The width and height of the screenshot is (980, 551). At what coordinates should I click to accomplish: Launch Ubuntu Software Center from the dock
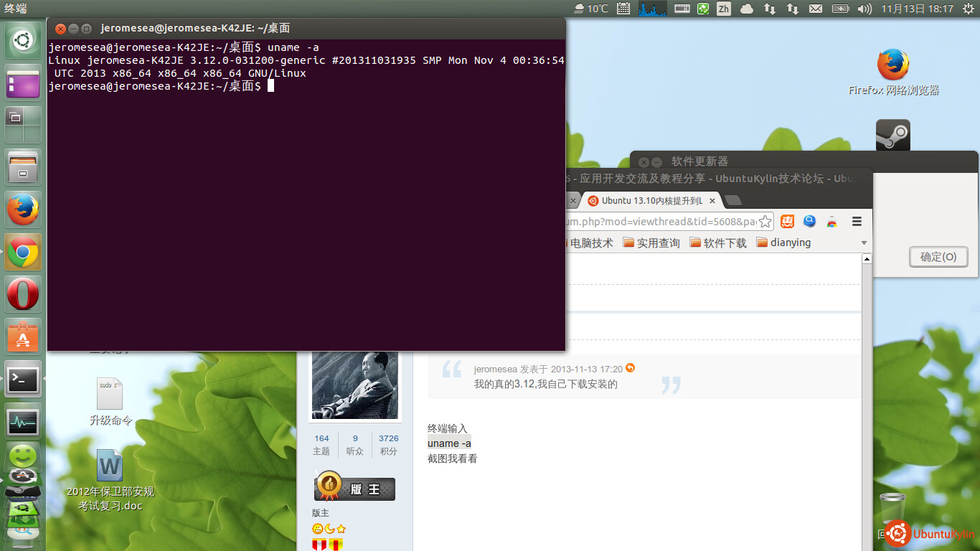click(23, 336)
